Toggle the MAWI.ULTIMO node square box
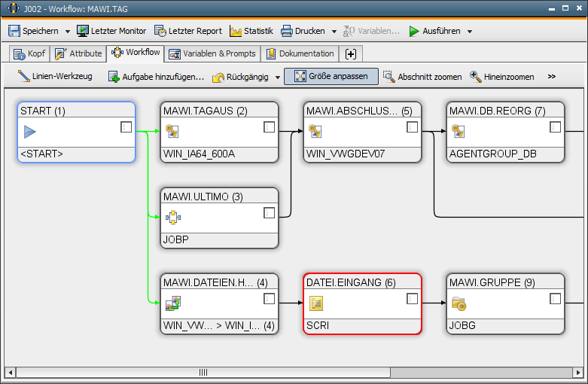Image resolution: width=588 pixels, height=384 pixels. point(269,213)
